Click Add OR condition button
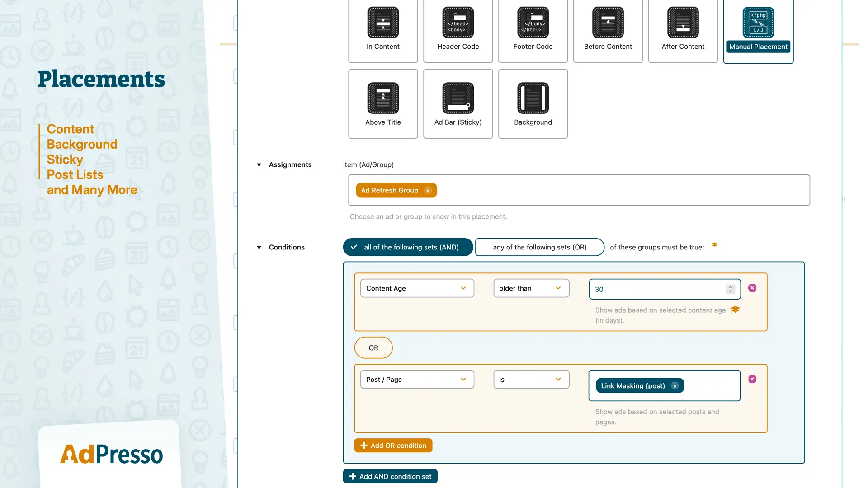The height and width of the screenshot is (488, 868). tap(393, 446)
